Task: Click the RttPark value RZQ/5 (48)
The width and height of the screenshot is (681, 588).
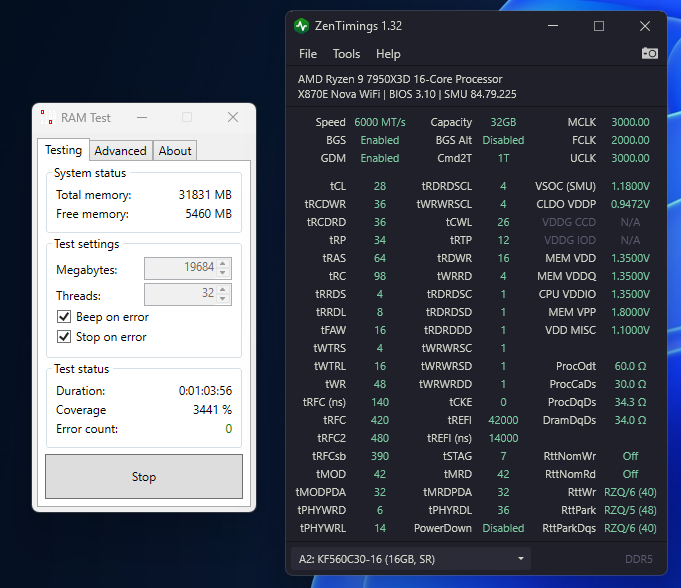Action: point(630,510)
